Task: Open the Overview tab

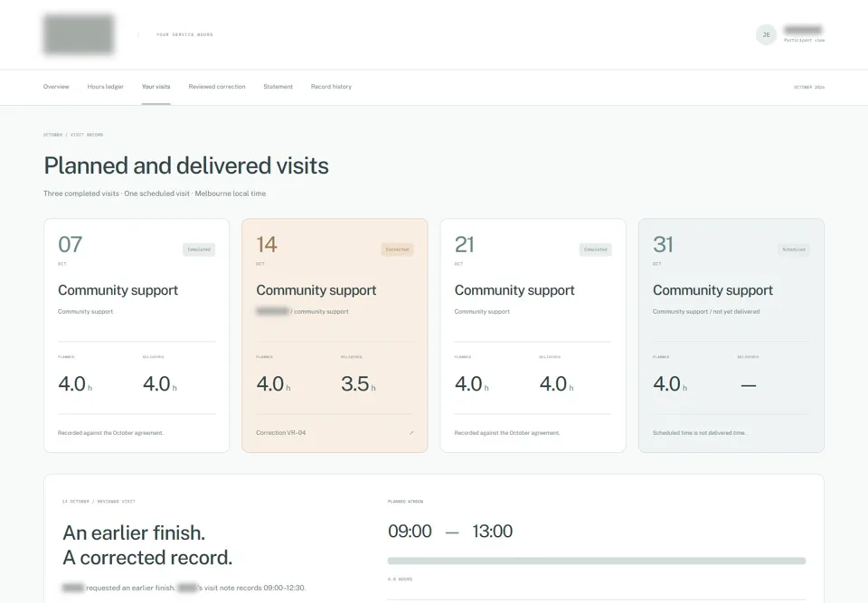Action: (56, 87)
